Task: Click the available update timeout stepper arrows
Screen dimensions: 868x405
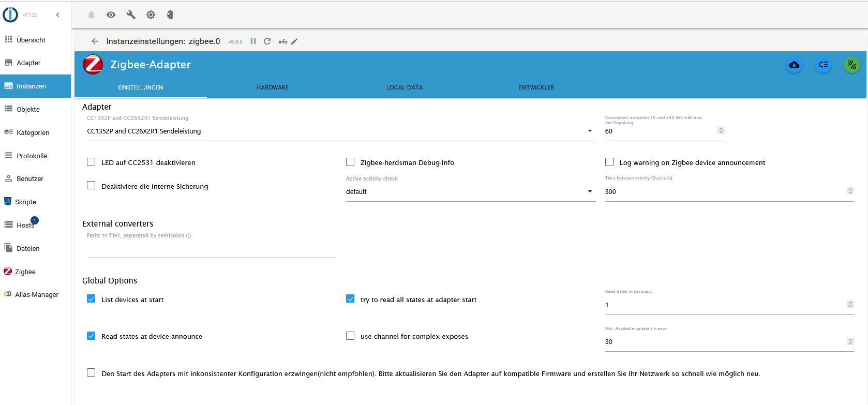Action: (x=850, y=341)
